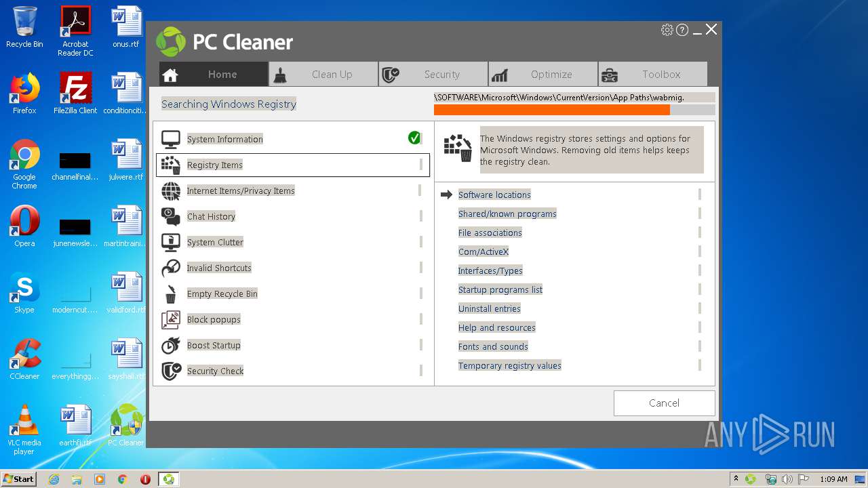Switch to the Home tab
Screen dimensions: 868x488
214,75
